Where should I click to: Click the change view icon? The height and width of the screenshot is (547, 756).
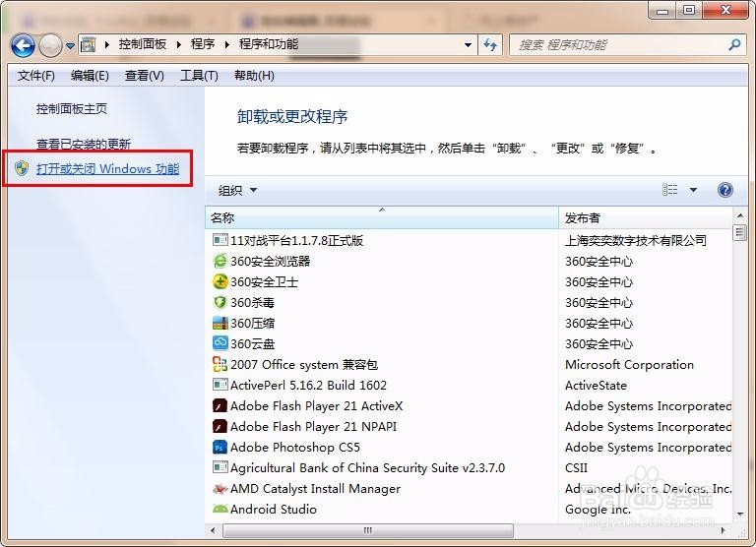tap(669, 190)
